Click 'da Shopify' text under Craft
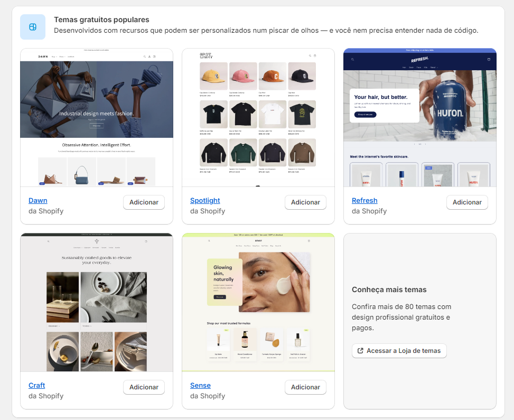Image resolution: width=514 pixels, height=420 pixels. 46,396
